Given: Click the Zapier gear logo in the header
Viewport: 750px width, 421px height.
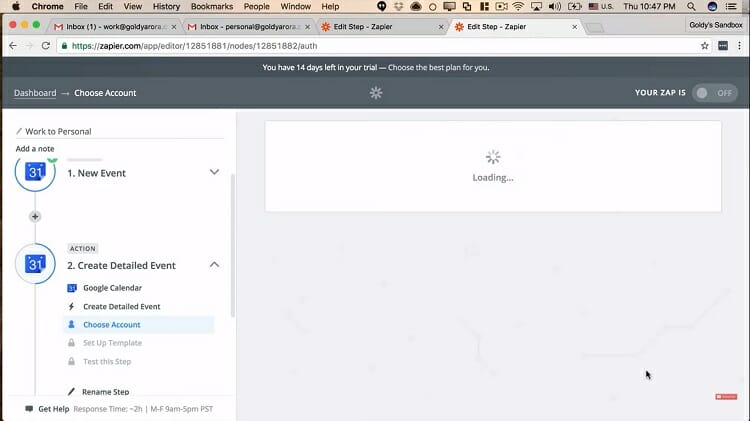Looking at the screenshot, I should click(376, 93).
